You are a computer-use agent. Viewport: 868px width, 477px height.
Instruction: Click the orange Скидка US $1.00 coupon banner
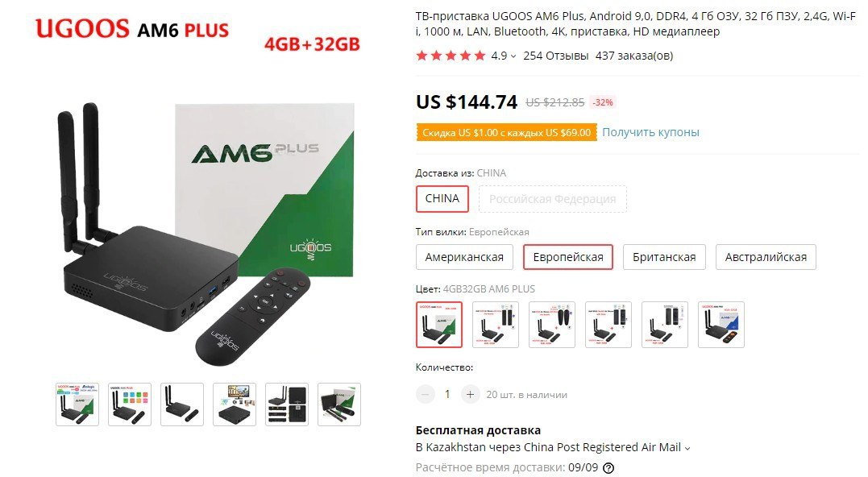click(x=506, y=133)
